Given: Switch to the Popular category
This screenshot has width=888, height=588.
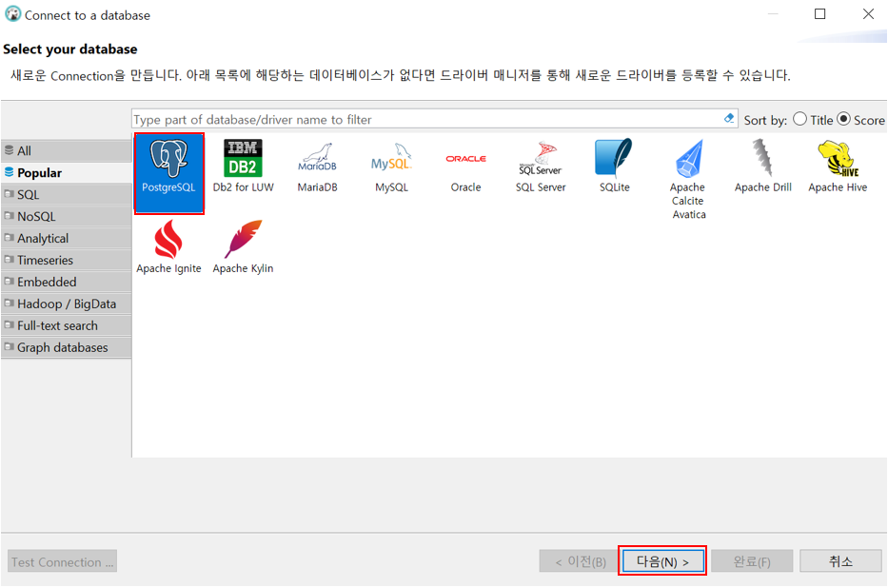Looking at the screenshot, I should point(67,172).
